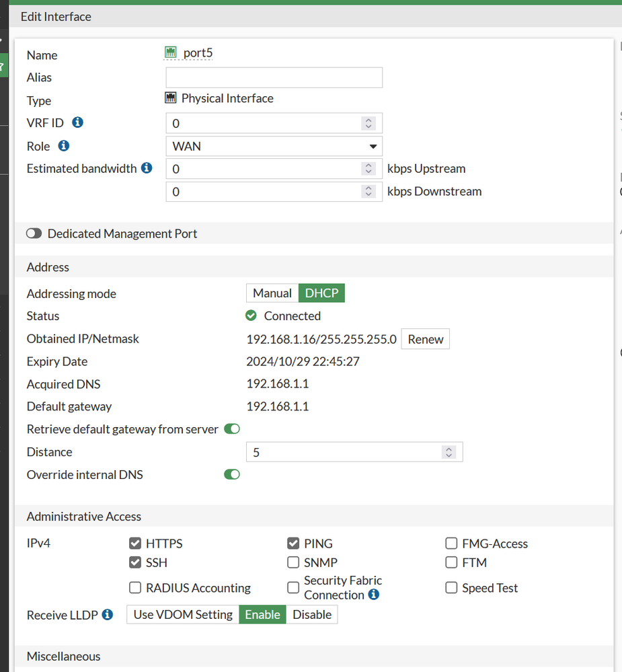Click the Physical Interface type icon
Screen dimensions: 622x672
point(170,98)
